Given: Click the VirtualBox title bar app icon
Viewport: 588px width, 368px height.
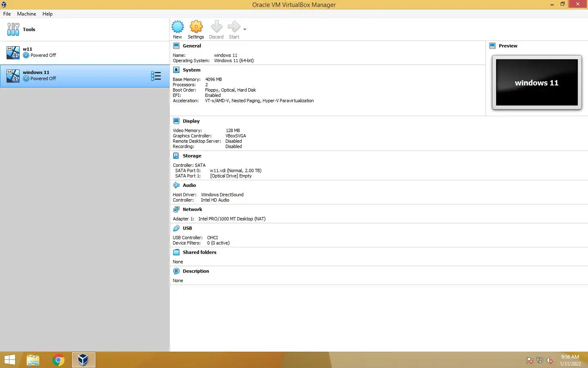Looking at the screenshot, I should pos(4,4).
